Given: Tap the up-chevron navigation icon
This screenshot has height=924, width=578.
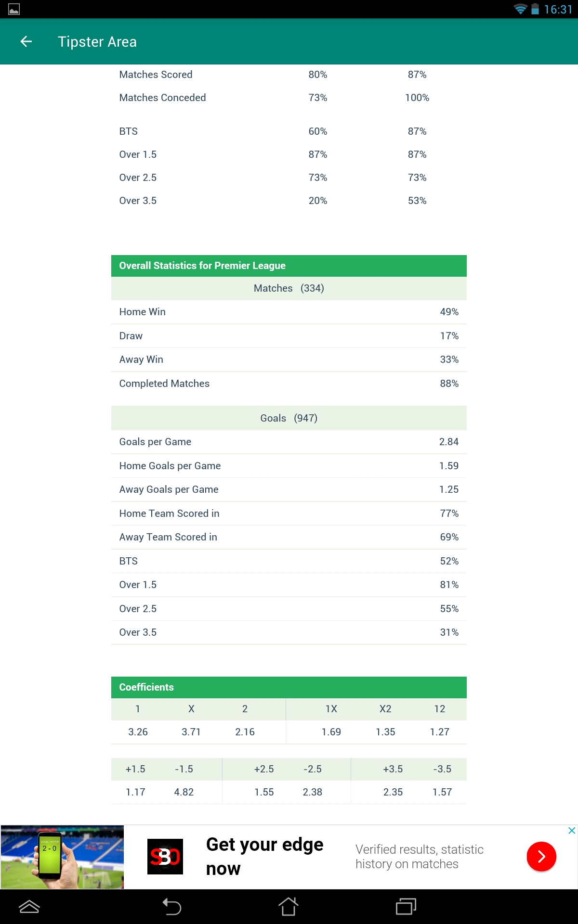Looking at the screenshot, I should click(29, 907).
